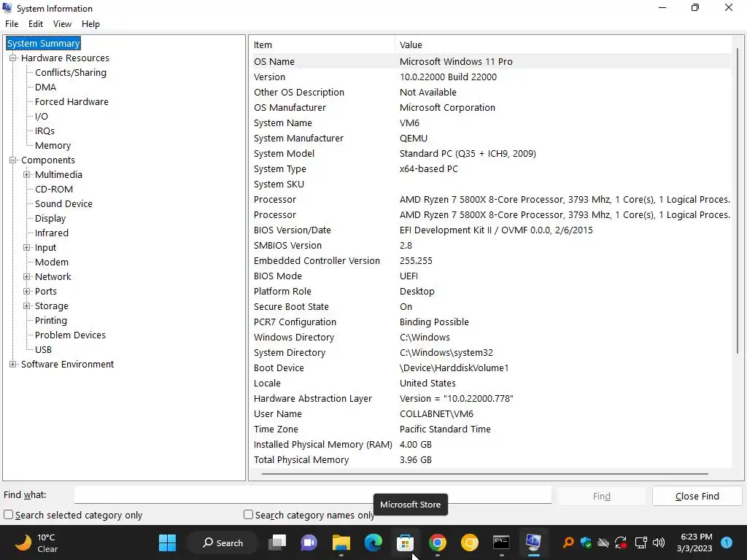Screen dimensions: 747x560
Task: Collapse the Hardware Resources node
Action: click(x=13, y=58)
